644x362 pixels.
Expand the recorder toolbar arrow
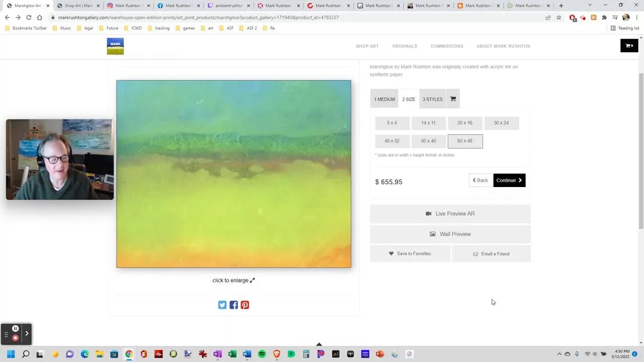[x=27, y=333]
